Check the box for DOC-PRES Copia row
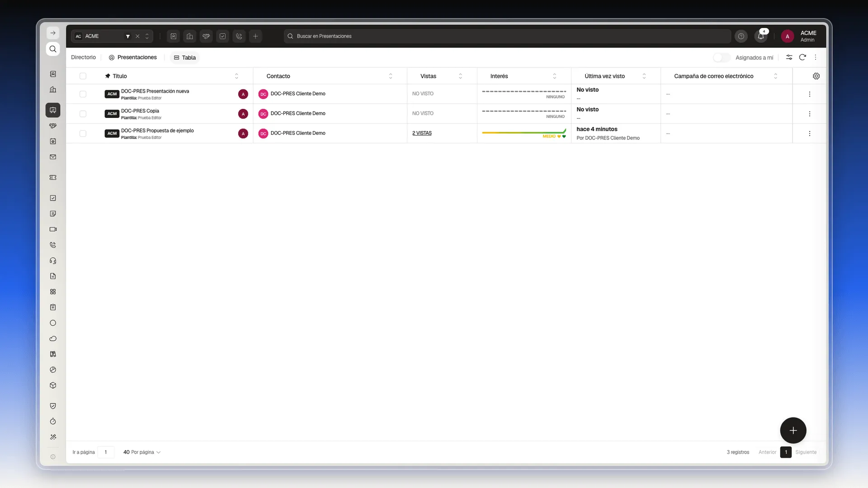This screenshot has width=868, height=488. (83, 114)
